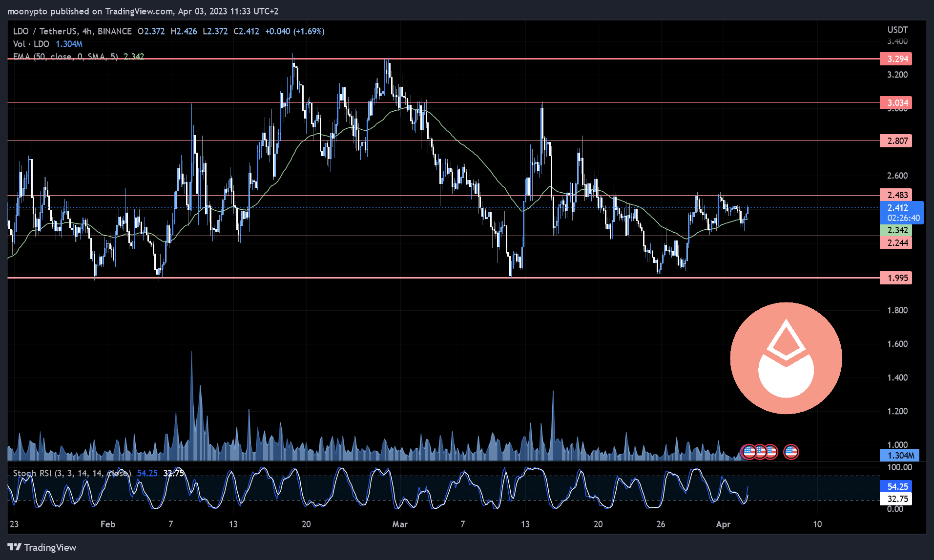Image resolution: width=934 pixels, height=560 pixels.
Task: Click the Stoch RSI legend value 32.75
Action: 173,473
